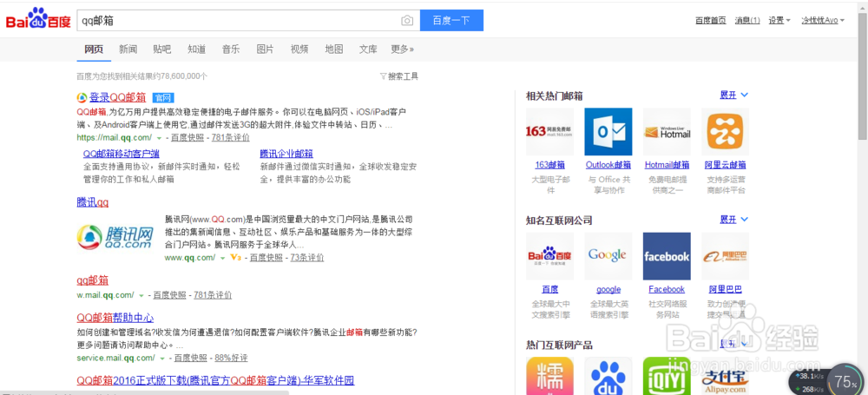Open 百度快照 for service.mail.qq.com result
Image resolution: width=868 pixels, height=395 pixels.
tap(191, 358)
